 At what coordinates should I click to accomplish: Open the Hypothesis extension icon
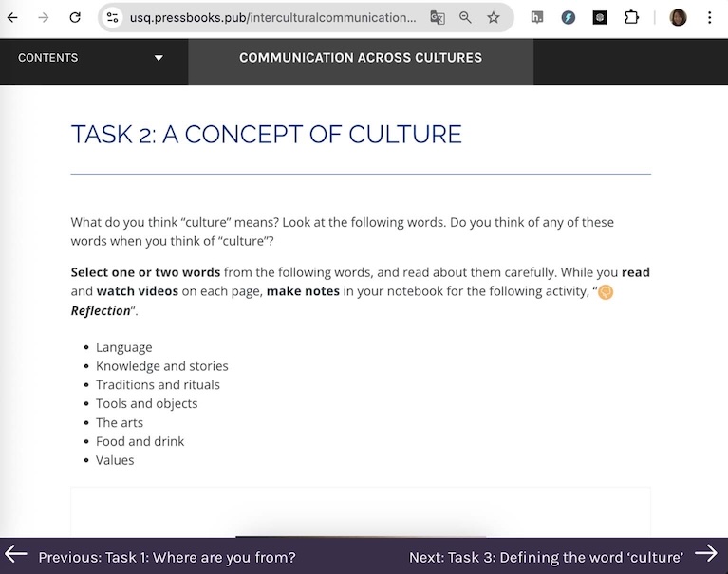[x=537, y=17]
